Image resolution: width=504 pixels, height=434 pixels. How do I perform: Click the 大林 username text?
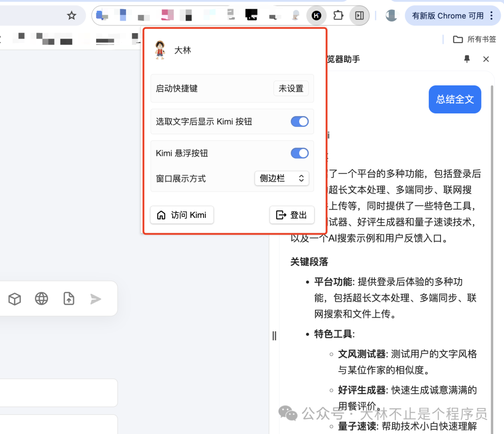pyautogui.click(x=182, y=50)
